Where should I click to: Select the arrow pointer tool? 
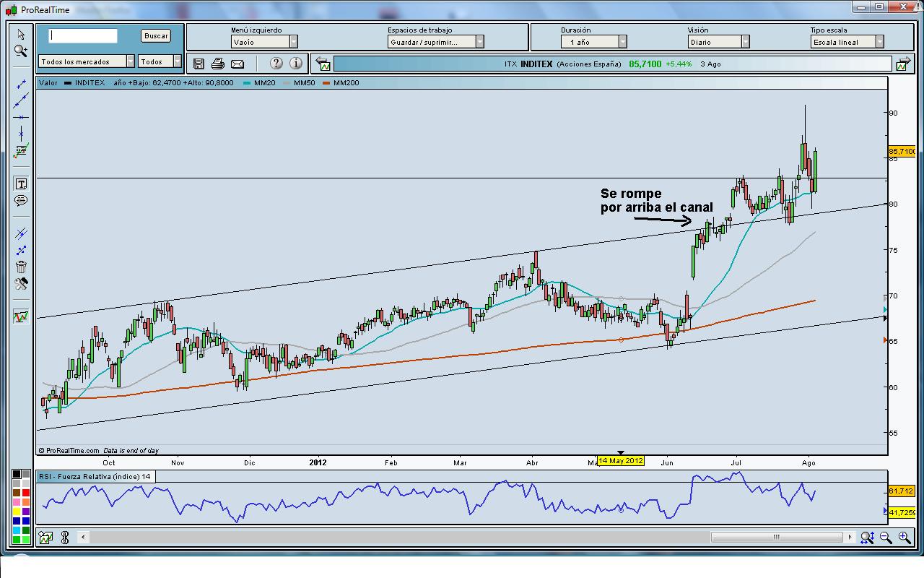coord(21,34)
